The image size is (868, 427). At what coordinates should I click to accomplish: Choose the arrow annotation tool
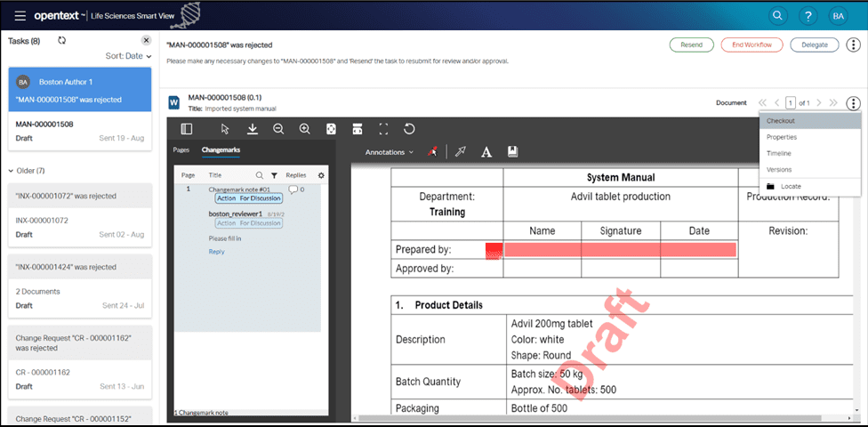[x=460, y=152]
